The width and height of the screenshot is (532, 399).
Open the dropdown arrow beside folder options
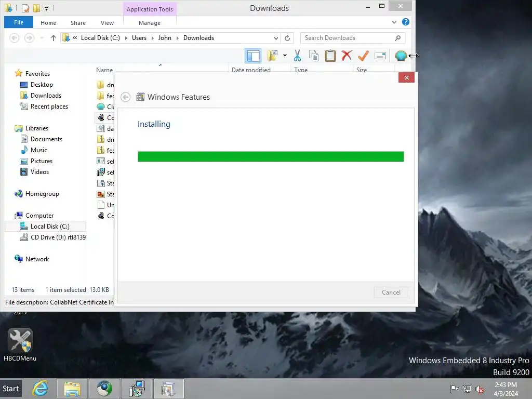point(285,56)
